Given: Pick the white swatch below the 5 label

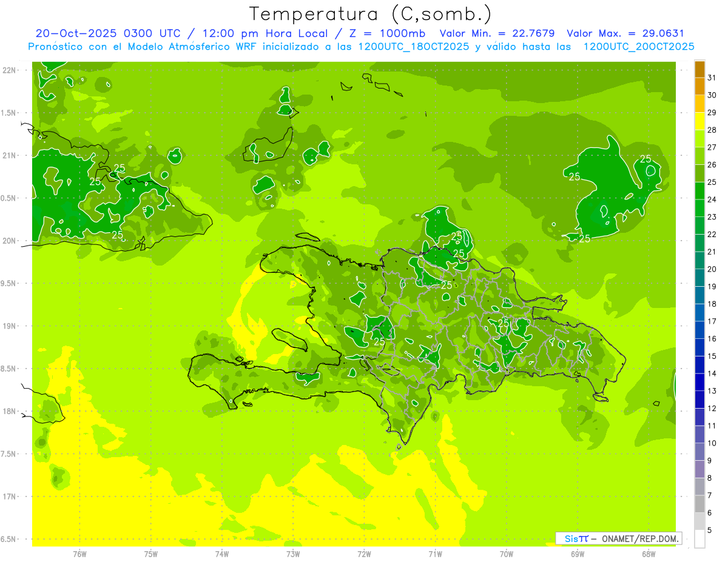Looking at the screenshot, I should (699, 538).
